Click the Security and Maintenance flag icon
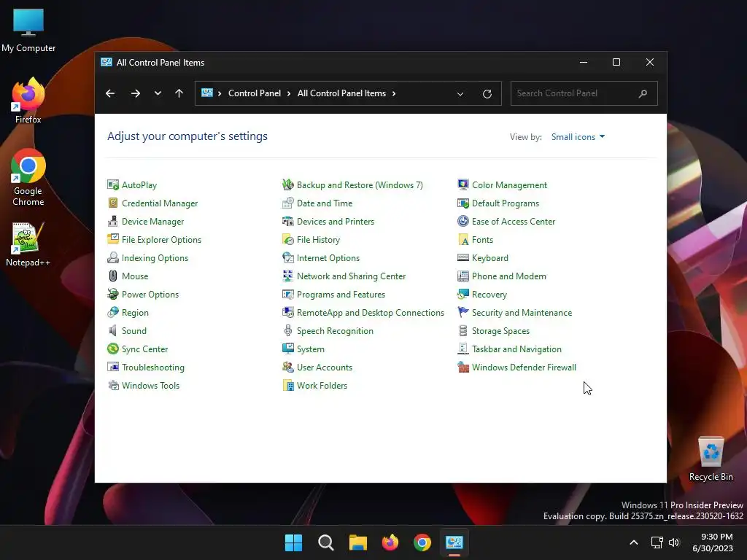 (463, 312)
